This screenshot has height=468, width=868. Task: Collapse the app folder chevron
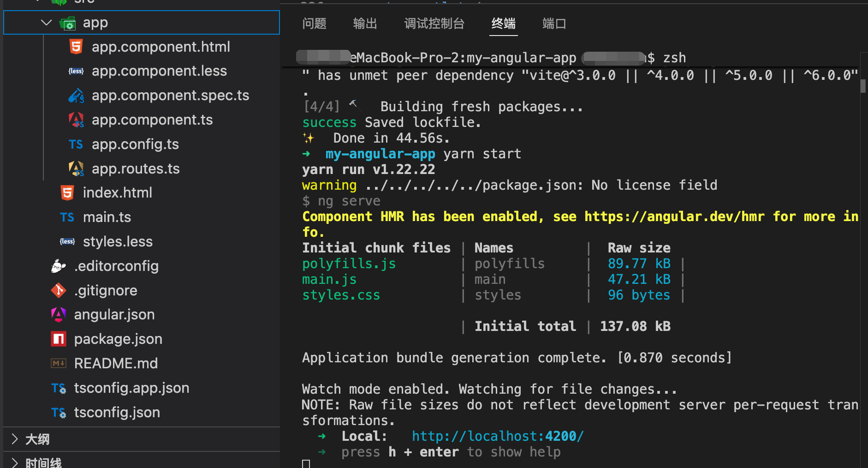click(46, 23)
